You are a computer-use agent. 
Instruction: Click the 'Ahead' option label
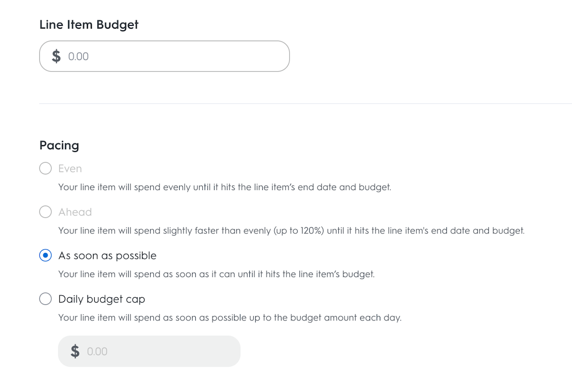click(75, 212)
